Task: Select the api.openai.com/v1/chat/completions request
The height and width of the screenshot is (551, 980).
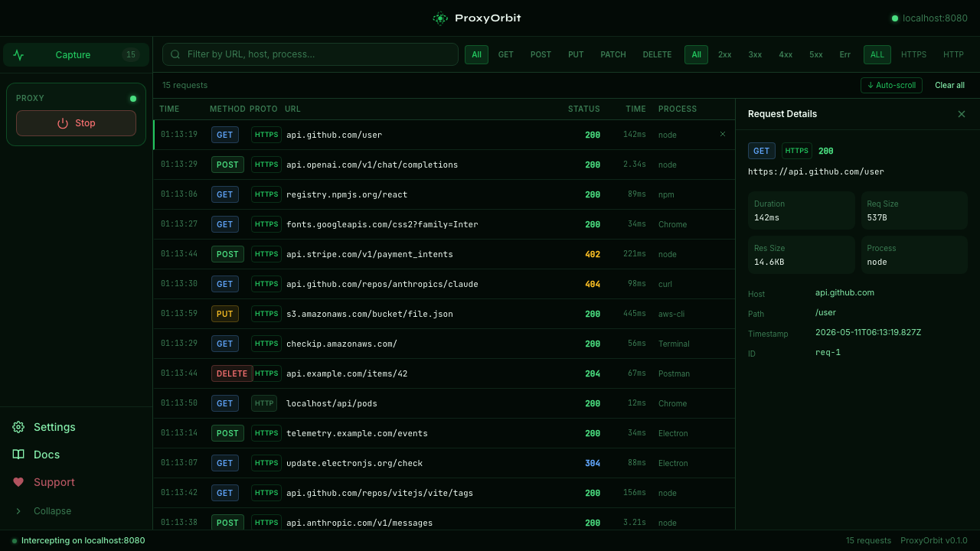Action: [x=444, y=165]
